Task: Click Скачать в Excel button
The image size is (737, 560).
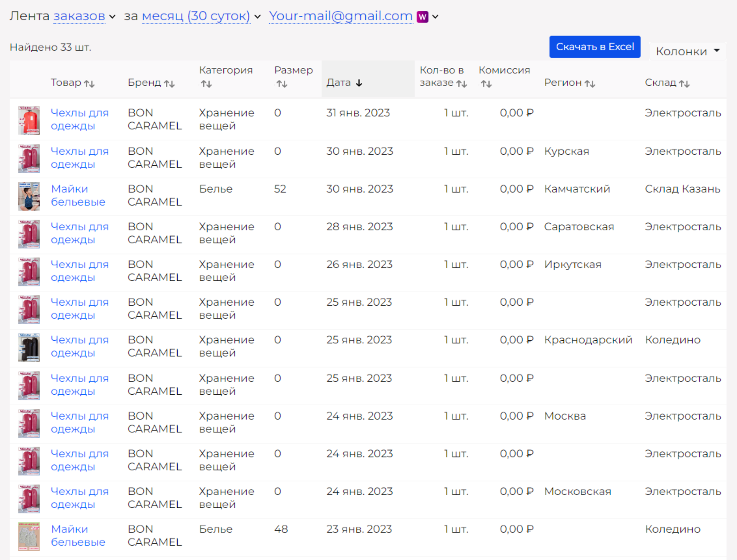Action: (x=595, y=46)
